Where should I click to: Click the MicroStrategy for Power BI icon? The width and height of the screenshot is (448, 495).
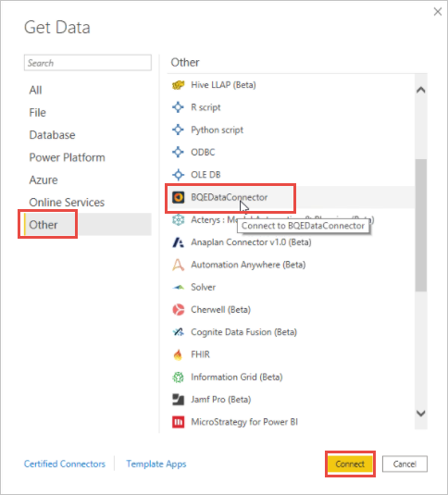point(178,422)
